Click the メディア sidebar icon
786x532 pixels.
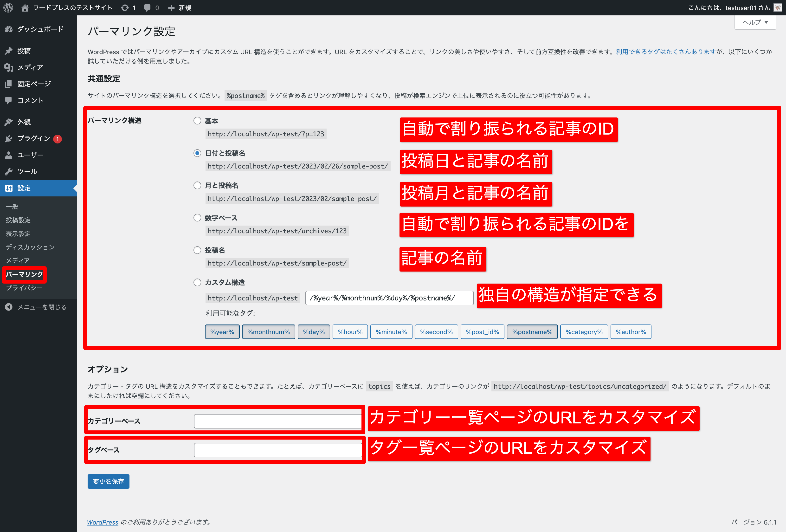(9, 67)
